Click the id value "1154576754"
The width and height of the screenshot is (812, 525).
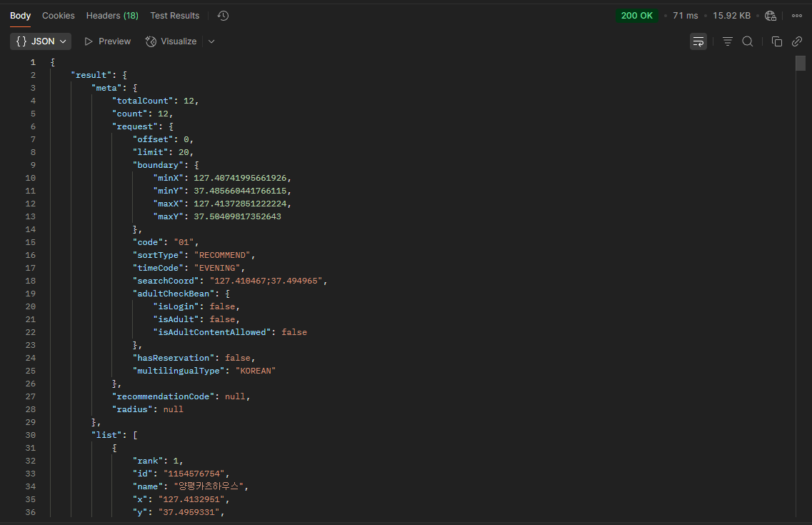[194, 474]
